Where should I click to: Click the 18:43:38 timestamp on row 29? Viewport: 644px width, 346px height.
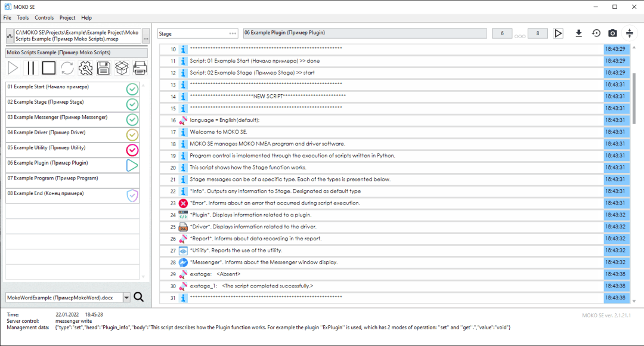click(x=615, y=274)
